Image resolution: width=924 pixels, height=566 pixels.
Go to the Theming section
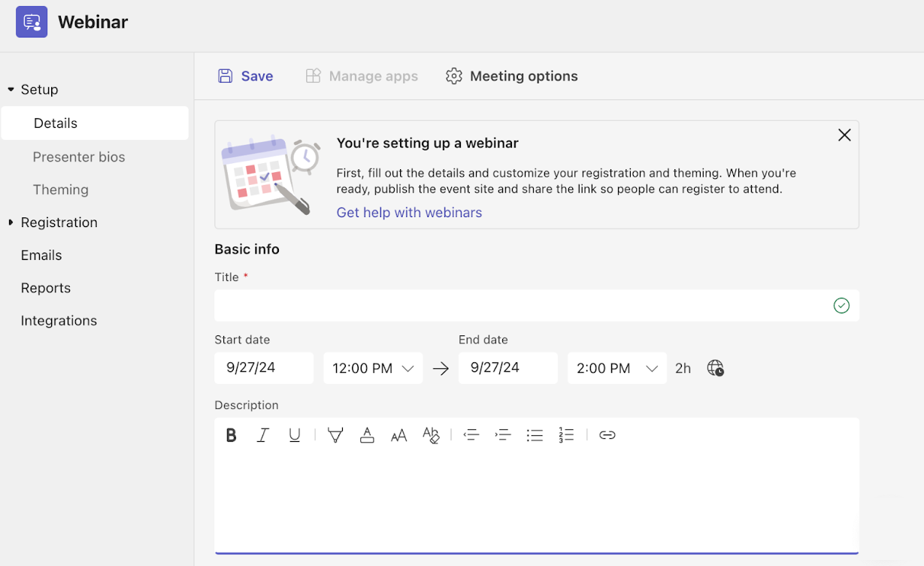point(61,190)
